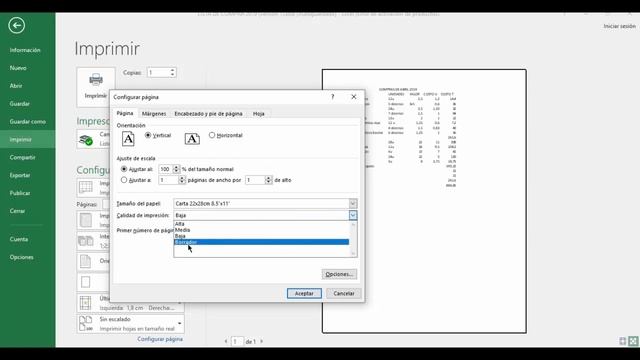Switch to the Página tab
The height and width of the screenshot is (360, 640).
[125, 113]
